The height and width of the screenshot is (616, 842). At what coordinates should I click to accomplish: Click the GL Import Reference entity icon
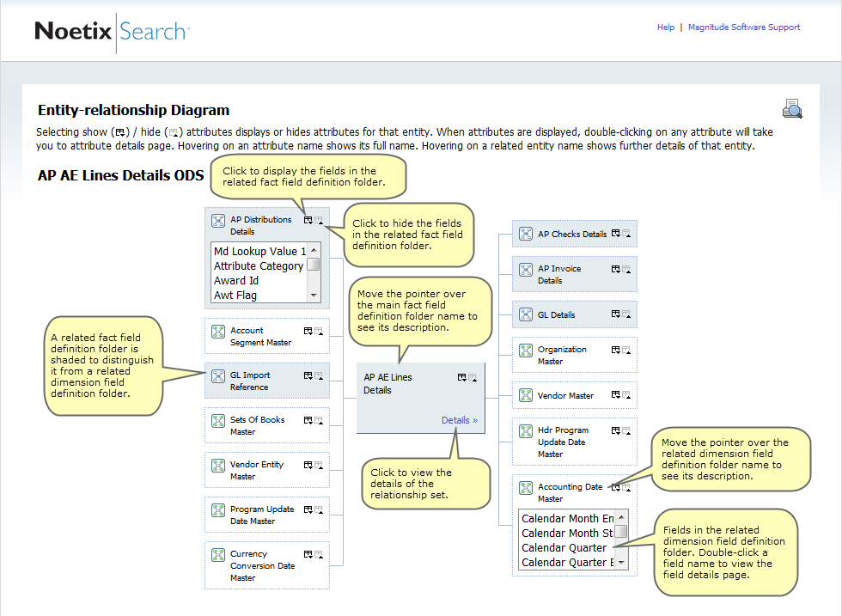218,376
